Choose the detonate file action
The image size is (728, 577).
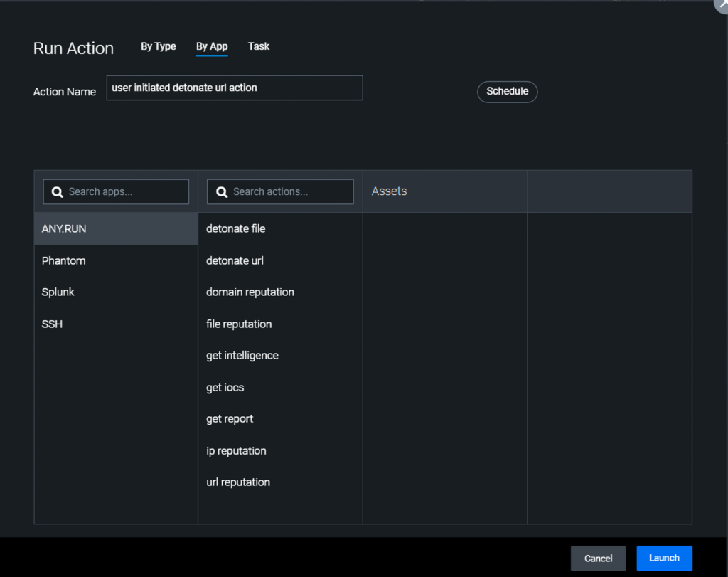pyautogui.click(x=235, y=229)
